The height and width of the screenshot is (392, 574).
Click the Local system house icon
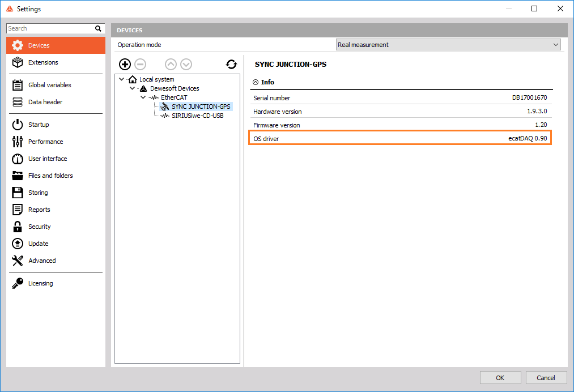pyautogui.click(x=133, y=79)
